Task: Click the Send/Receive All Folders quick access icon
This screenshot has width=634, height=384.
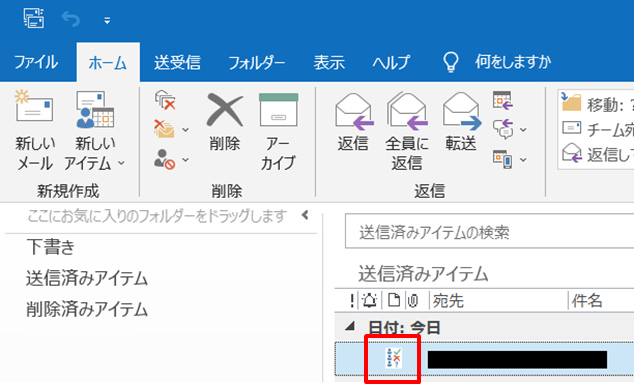Action: click(34, 19)
